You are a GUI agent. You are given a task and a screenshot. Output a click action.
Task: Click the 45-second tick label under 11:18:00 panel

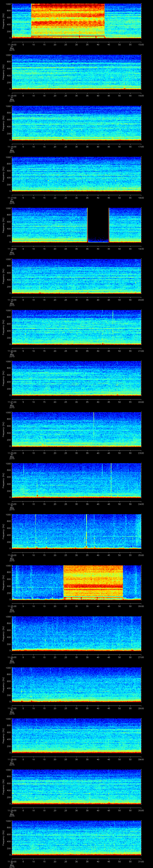pyautogui.click(x=109, y=248)
